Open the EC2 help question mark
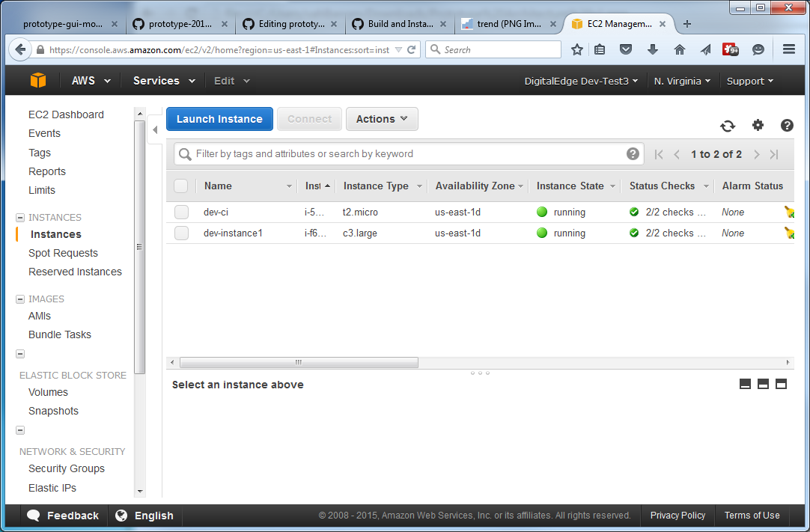The width and height of the screenshot is (810, 532). [787, 125]
